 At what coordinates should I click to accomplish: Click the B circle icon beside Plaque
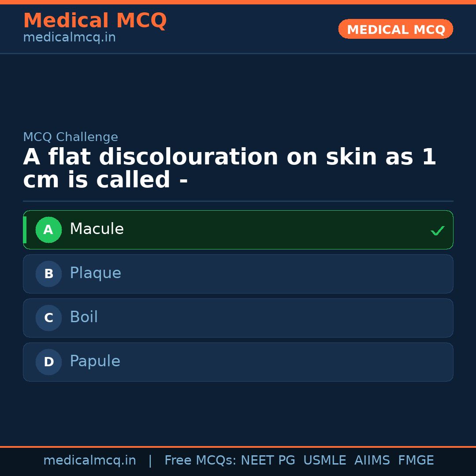point(48,274)
